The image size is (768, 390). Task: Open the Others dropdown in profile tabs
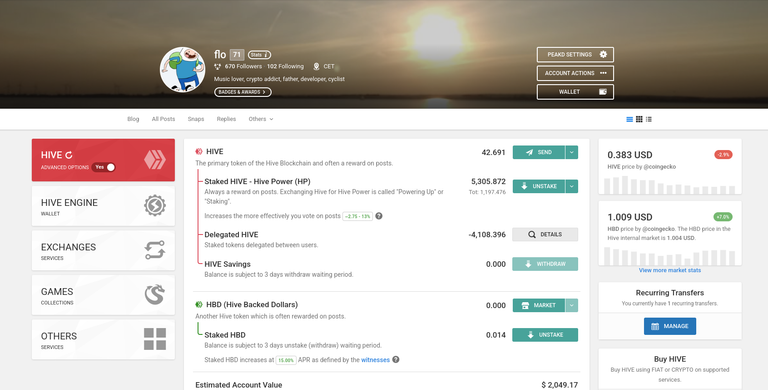tap(261, 119)
